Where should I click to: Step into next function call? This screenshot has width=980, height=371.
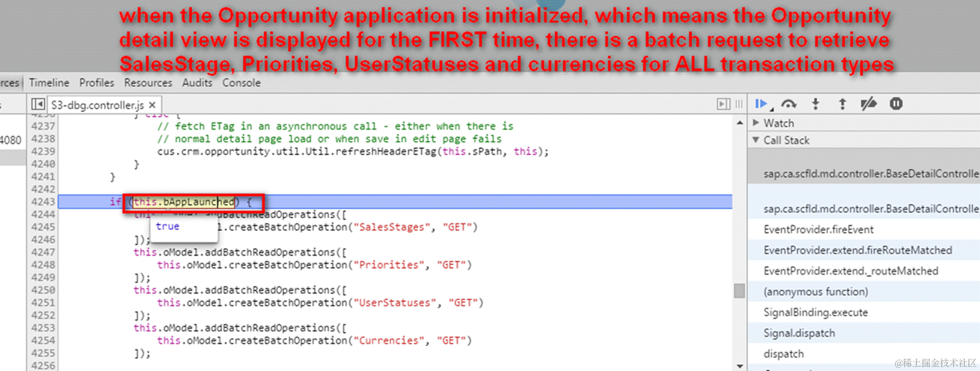(816, 104)
